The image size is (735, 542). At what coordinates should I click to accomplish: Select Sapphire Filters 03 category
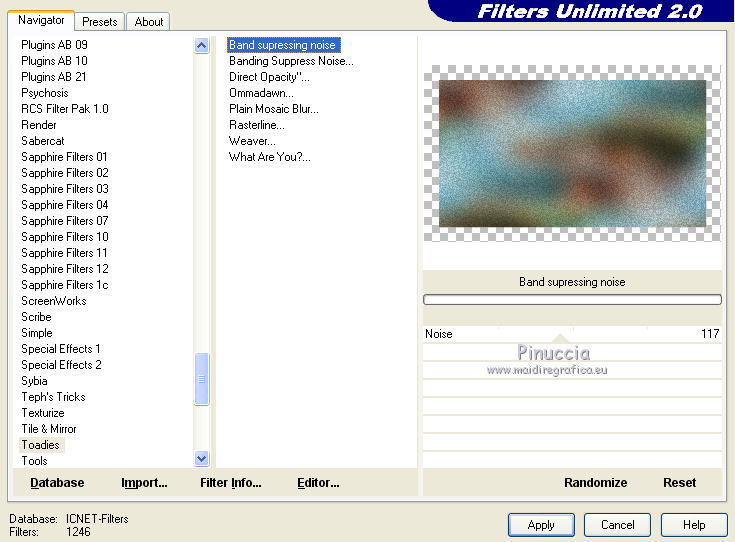tap(65, 188)
